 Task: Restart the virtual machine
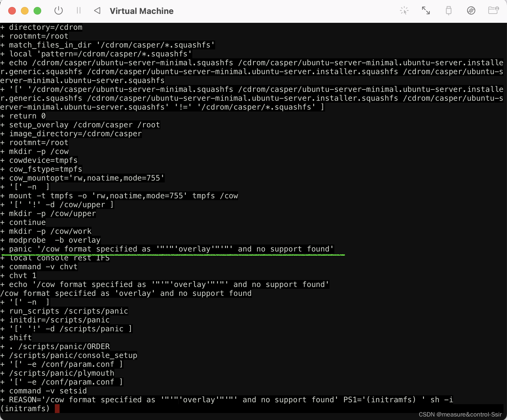point(97,10)
